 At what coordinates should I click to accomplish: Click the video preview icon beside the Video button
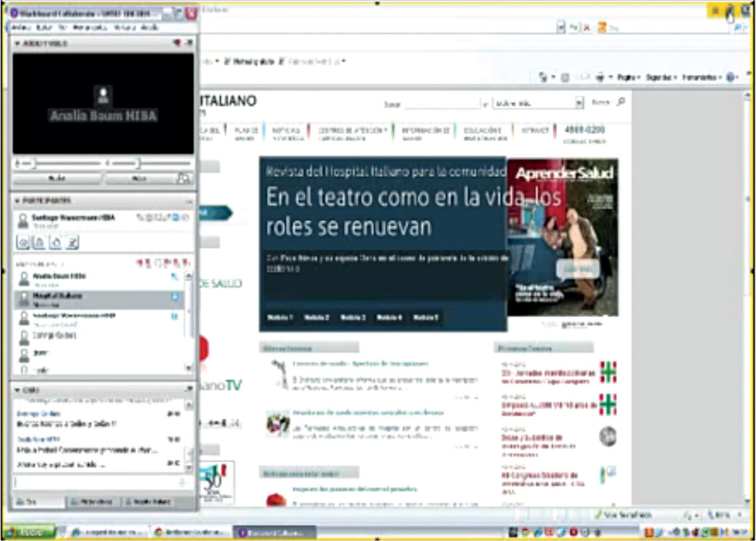point(183,178)
